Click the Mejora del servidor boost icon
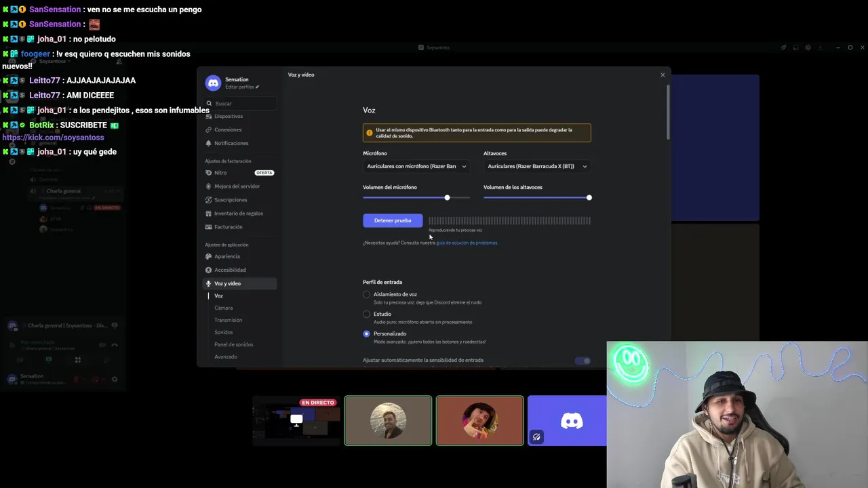The image size is (868, 488). point(208,186)
